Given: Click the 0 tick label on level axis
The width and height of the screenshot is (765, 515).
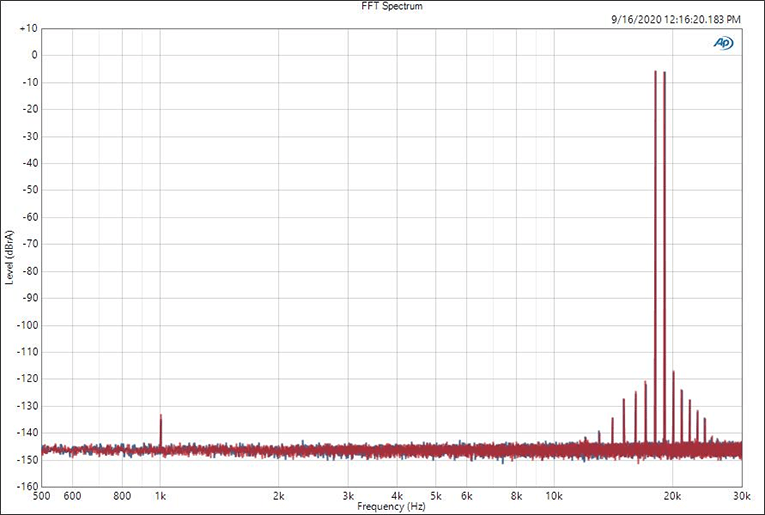Looking at the screenshot, I should (x=33, y=56).
